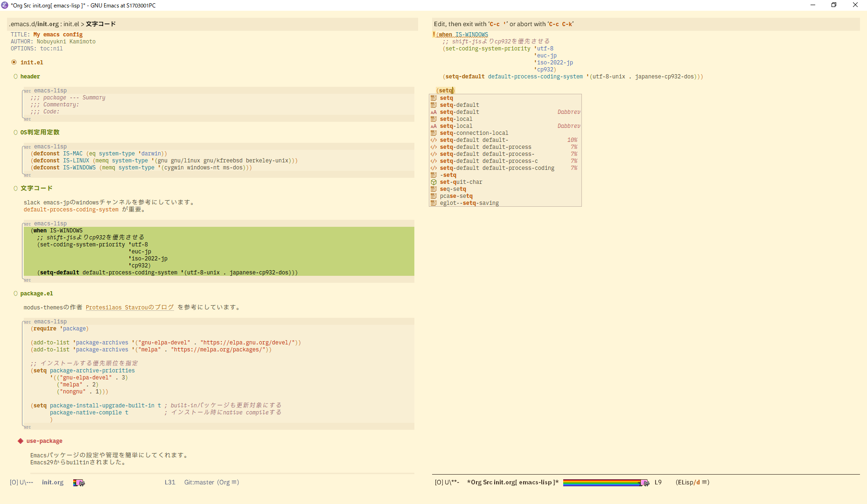Click the variable icon beside the setq candidate

pyautogui.click(x=433, y=98)
